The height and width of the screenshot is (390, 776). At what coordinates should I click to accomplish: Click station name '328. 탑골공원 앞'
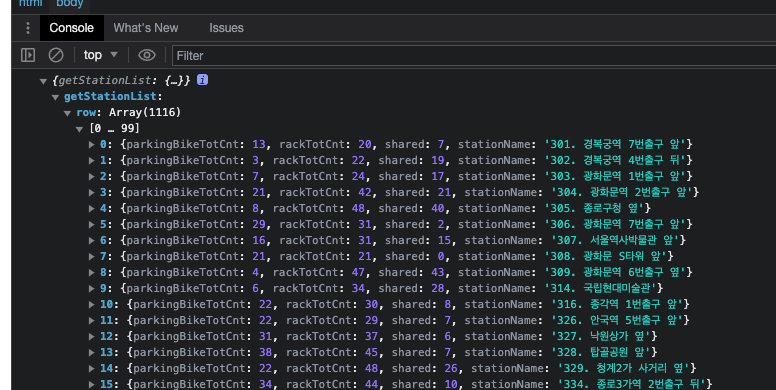(x=600, y=352)
